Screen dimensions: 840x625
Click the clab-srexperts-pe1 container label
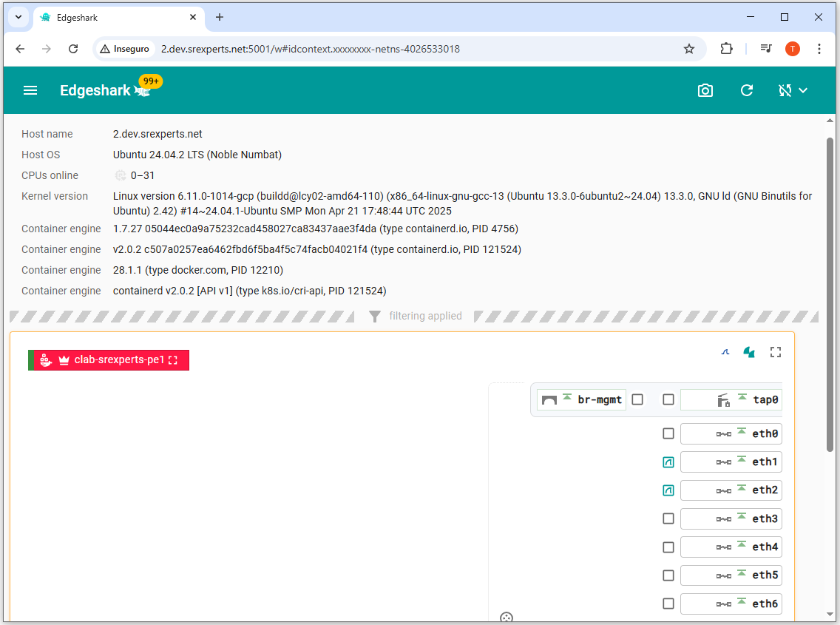(118, 360)
